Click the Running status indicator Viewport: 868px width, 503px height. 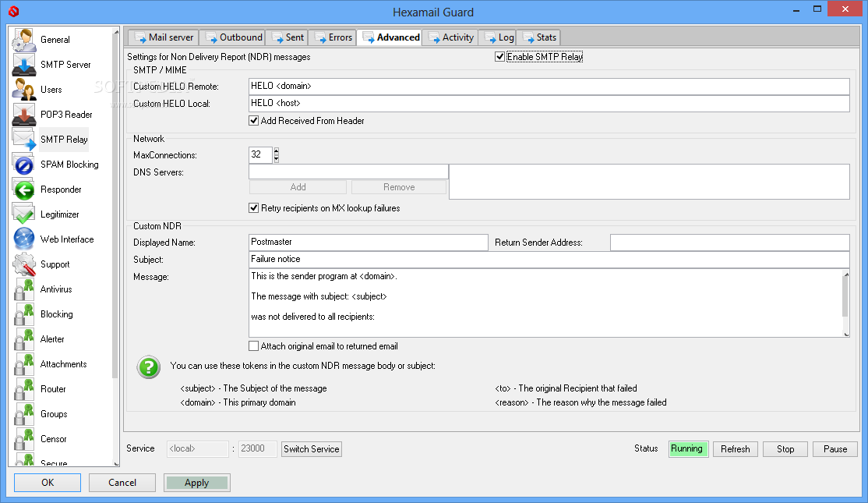[x=688, y=448]
